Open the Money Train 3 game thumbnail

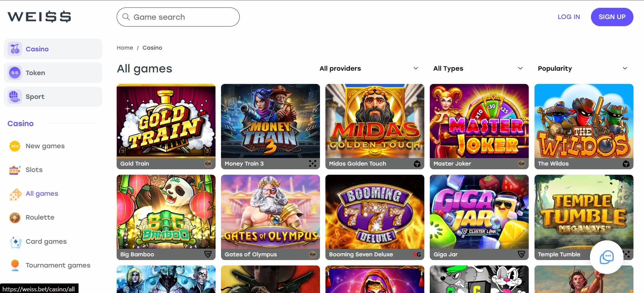tap(270, 126)
